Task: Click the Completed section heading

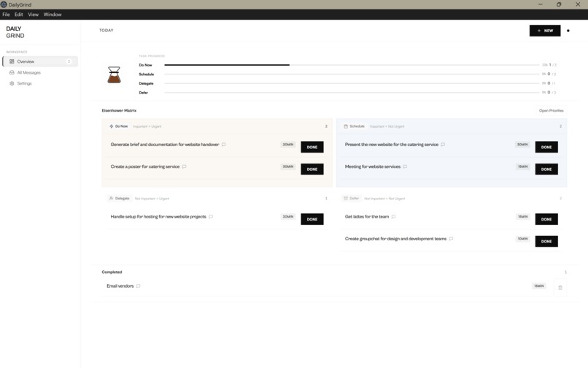Action: tap(112, 272)
